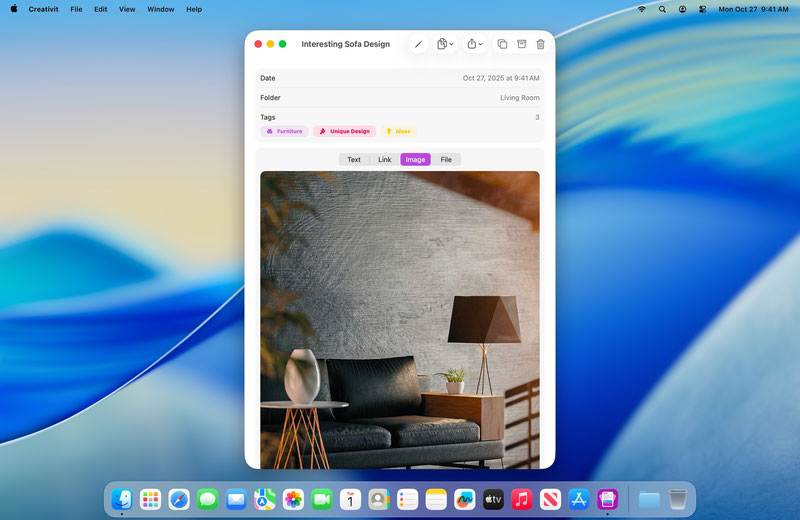Image resolution: width=800 pixels, height=520 pixels.
Task: Open Control Center in the menu bar
Action: tap(702, 9)
